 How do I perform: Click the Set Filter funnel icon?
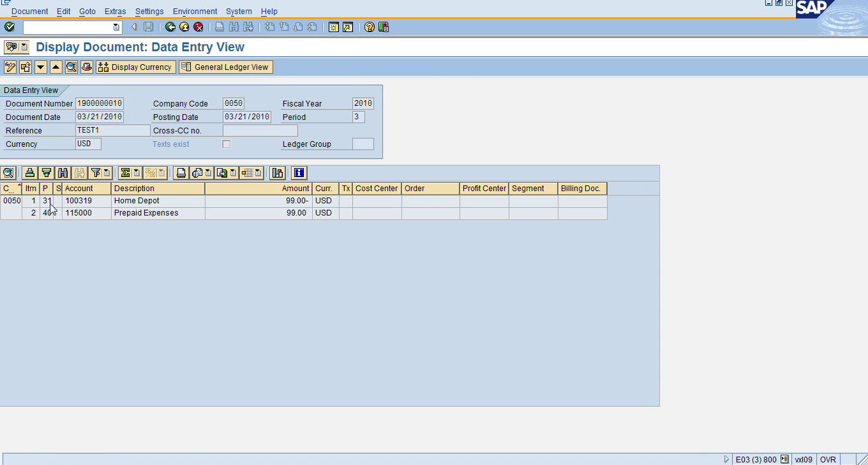(x=96, y=173)
